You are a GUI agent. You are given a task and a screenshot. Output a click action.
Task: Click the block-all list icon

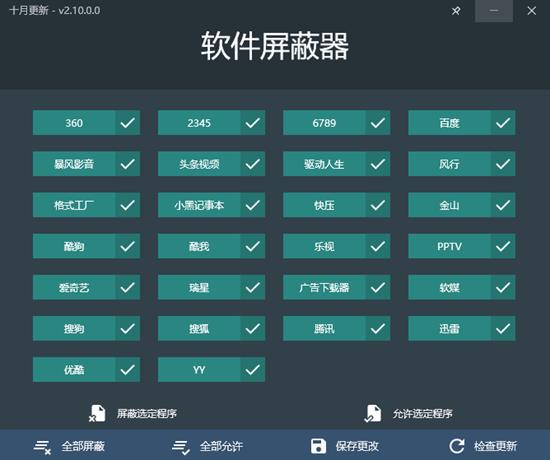pos(42,447)
